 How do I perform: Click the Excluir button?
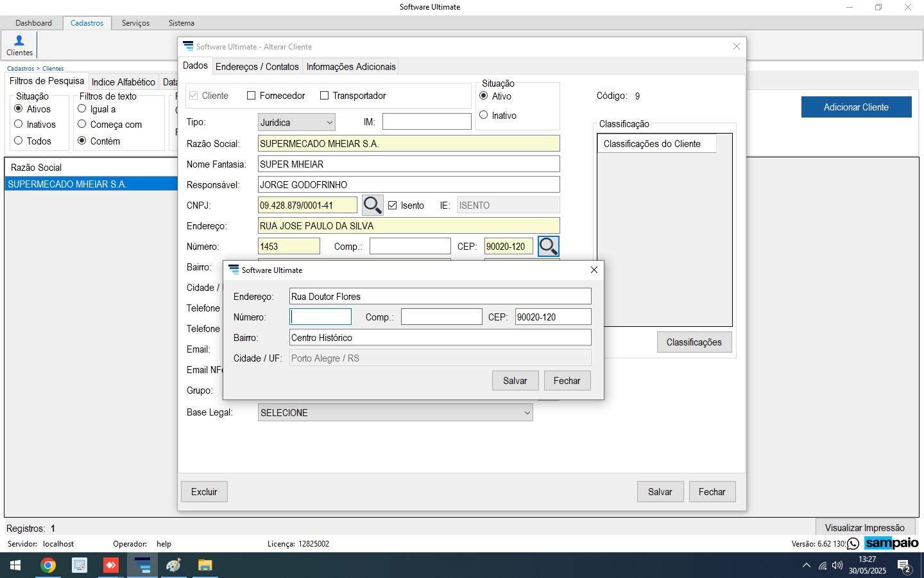click(x=204, y=491)
